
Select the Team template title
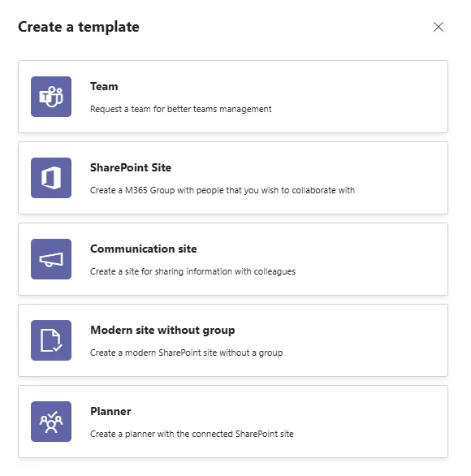(x=104, y=87)
